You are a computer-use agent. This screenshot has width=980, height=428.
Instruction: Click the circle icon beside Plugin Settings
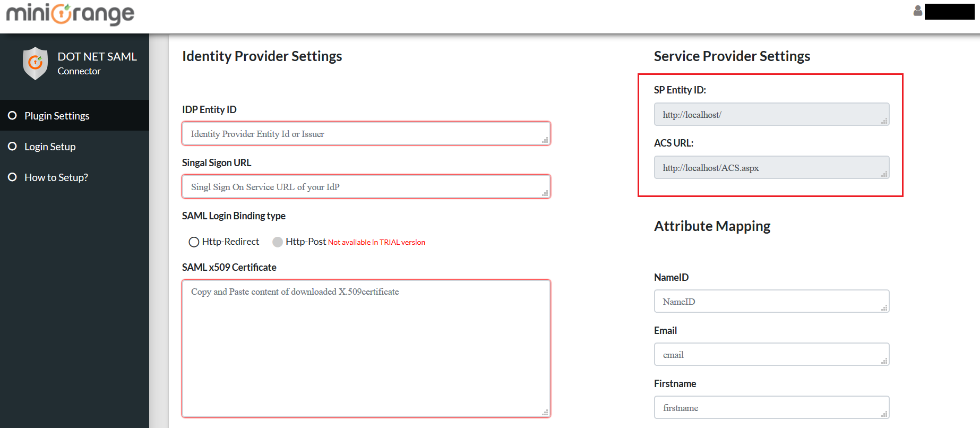[x=12, y=115]
